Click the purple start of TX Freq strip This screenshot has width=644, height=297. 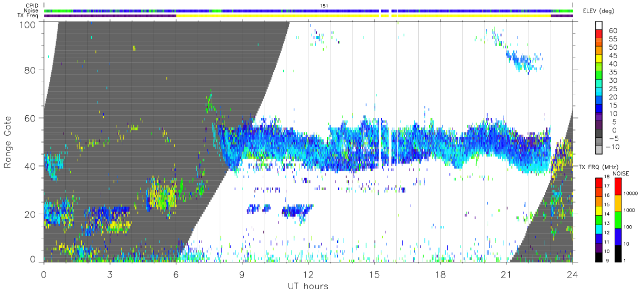[x=110, y=16]
